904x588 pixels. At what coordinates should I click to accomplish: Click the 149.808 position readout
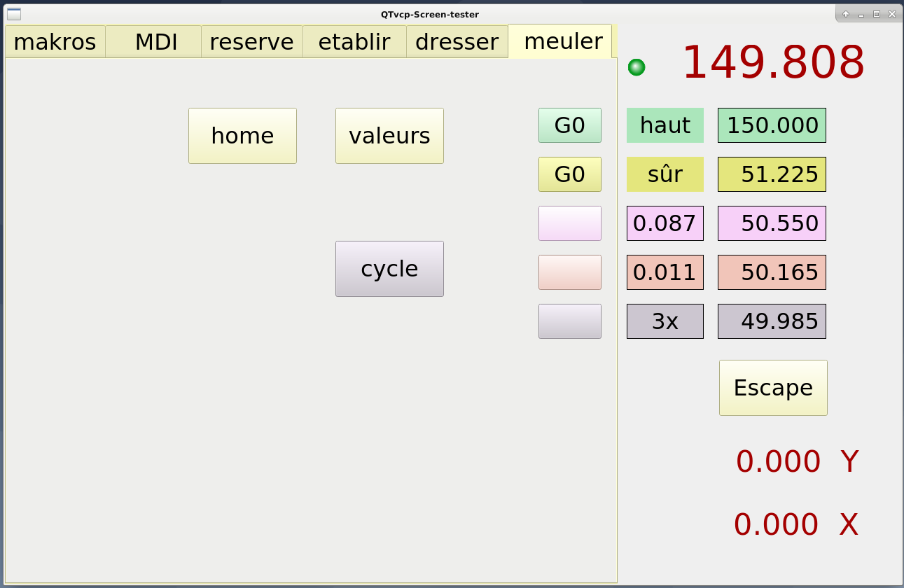pyautogui.click(x=773, y=63)
